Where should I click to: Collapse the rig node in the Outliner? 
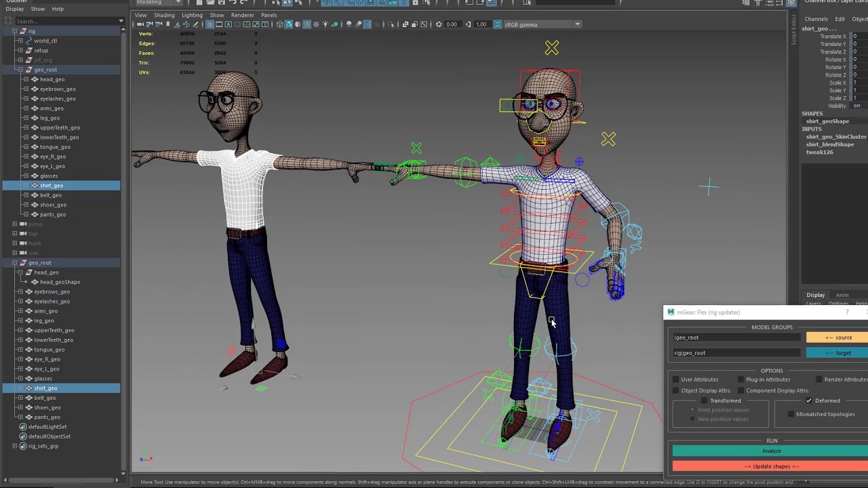15,31
